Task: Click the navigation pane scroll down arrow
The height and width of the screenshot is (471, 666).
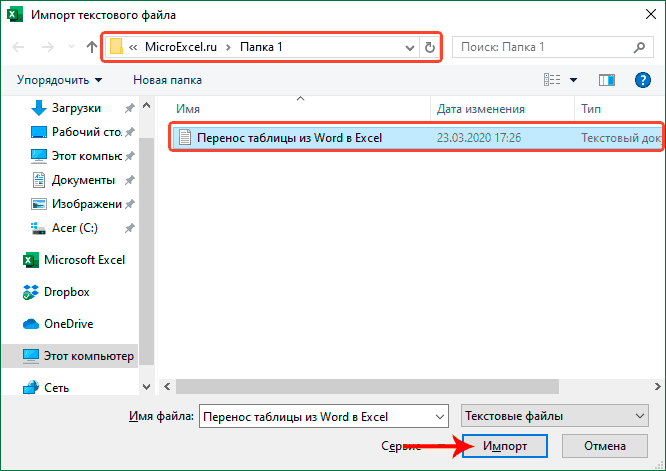Action: point(147,387)
